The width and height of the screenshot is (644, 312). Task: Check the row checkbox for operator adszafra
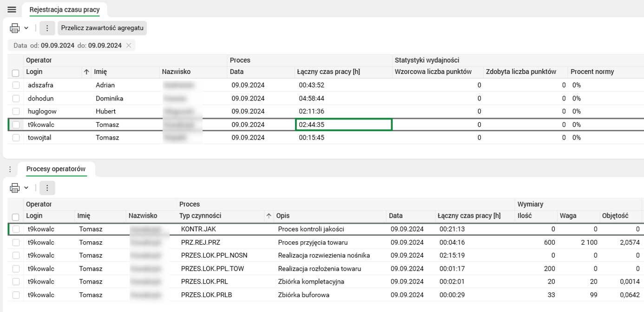click(15, 86)
